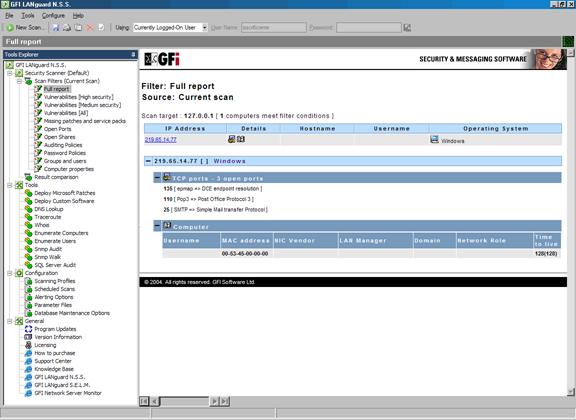
Task: Click DNS Lookup tool icon
Action: click(28, 209)
